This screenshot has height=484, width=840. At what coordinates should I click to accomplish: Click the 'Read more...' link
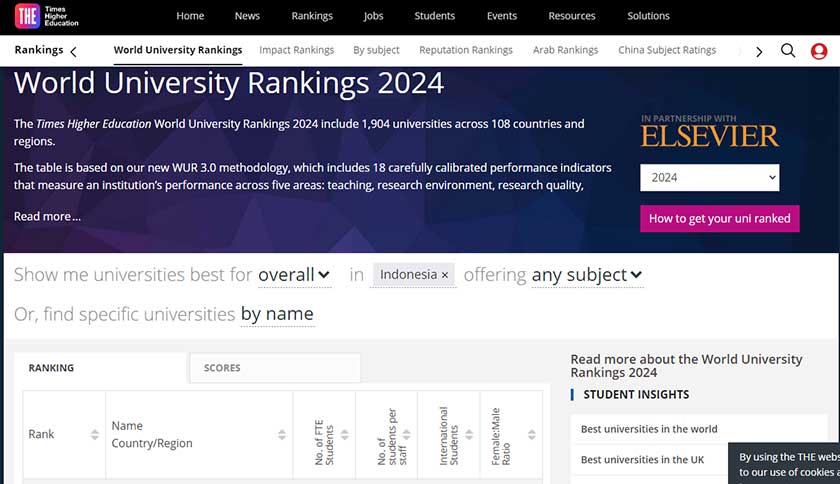click(47, 217)
